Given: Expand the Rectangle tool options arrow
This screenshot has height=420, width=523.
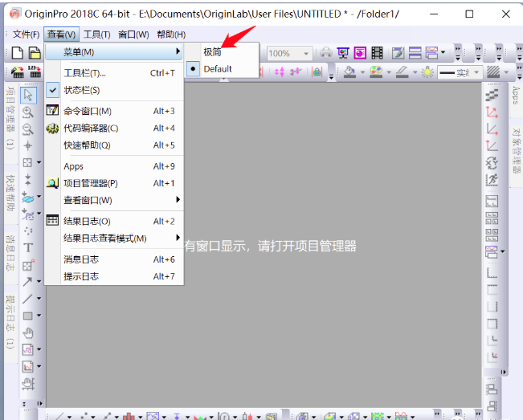Looking at the screenshot, I should (x=39, y=316).
